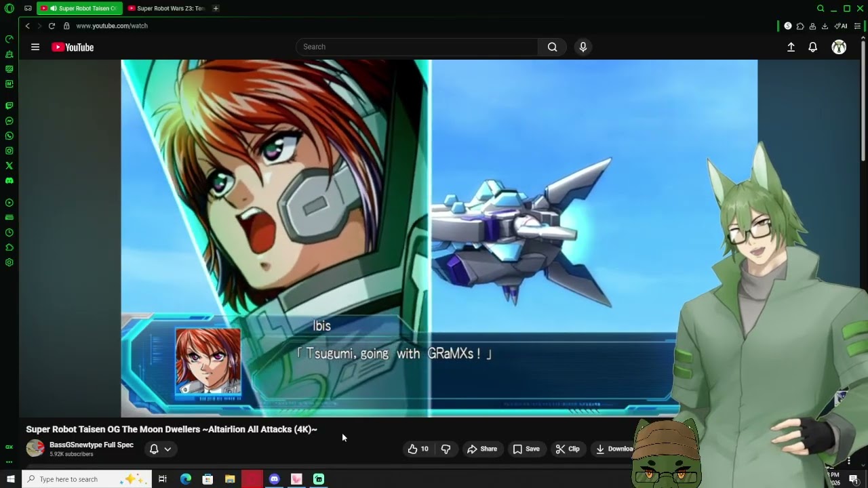
Task: Open GX Control in the sidebar
Action: click(x=9, y=39)
